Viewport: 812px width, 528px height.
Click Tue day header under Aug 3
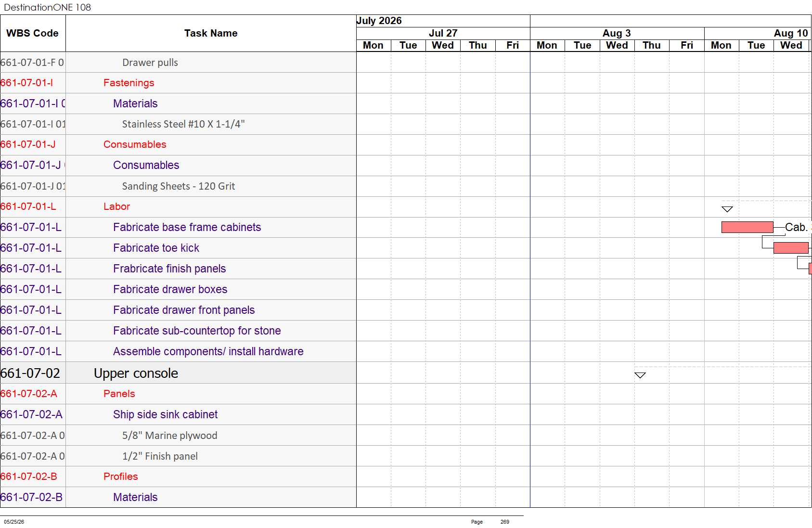click(582, 45)
